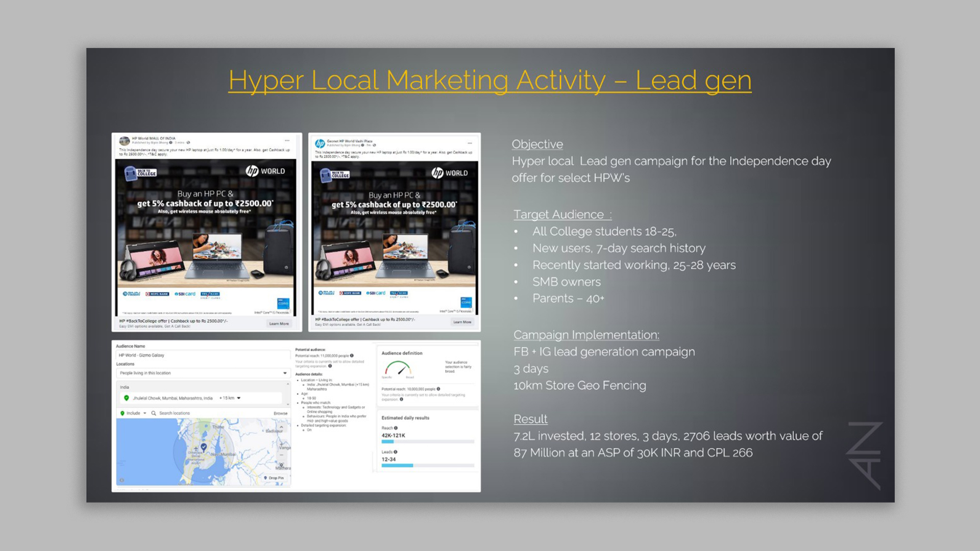Viewport: 980px width, 551px height.
Task: Click the text 'Parents – 40+'
Action: 568,298
